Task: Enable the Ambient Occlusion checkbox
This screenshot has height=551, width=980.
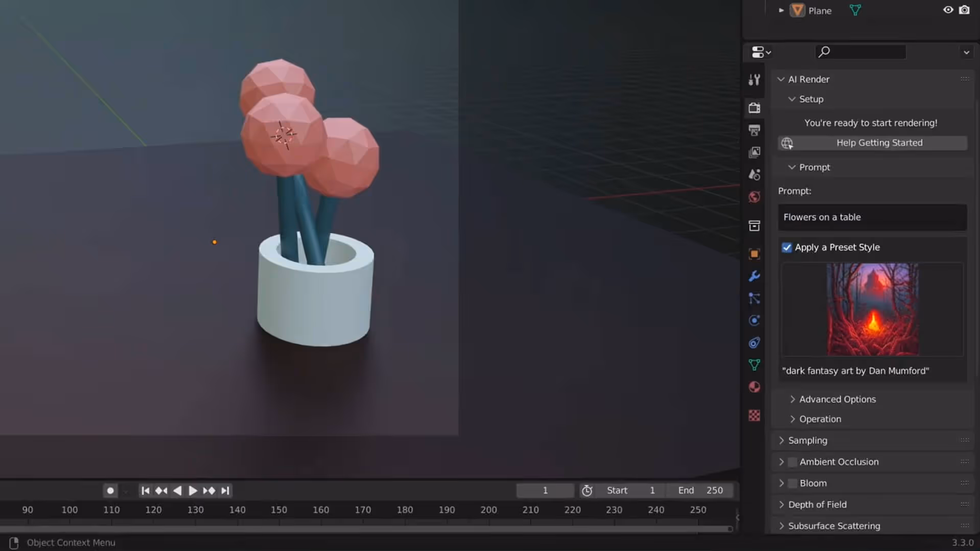Action: (792, 462)
